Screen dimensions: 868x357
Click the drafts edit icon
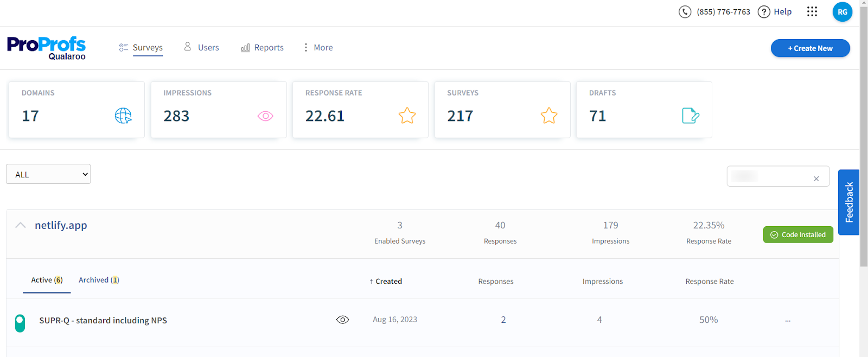[x=690, y=116]
